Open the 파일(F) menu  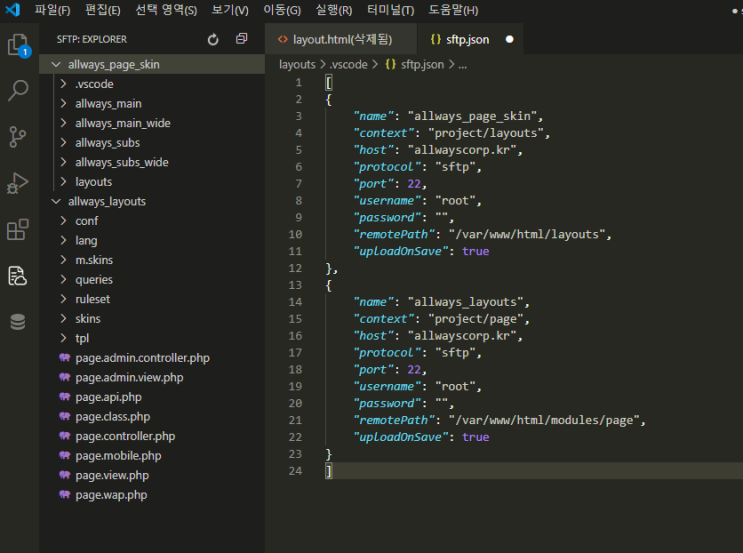click(52, 9)
